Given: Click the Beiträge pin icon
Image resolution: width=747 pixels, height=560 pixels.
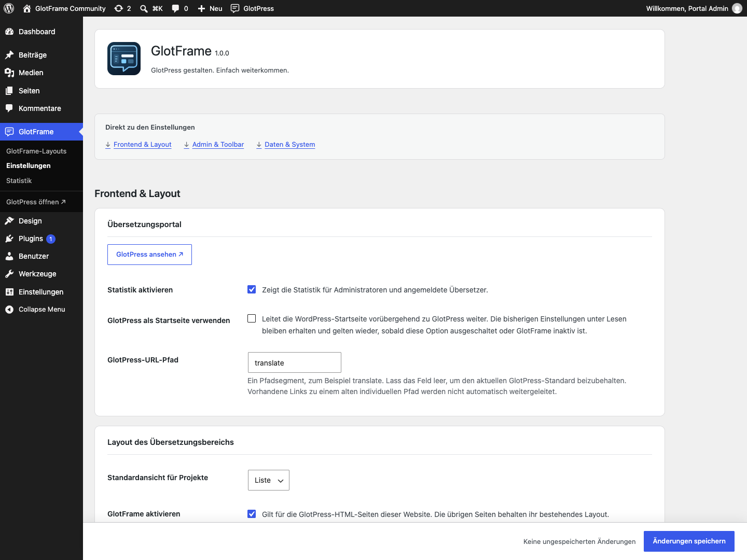Looking at the screenshot, I should tap(9, 55).
